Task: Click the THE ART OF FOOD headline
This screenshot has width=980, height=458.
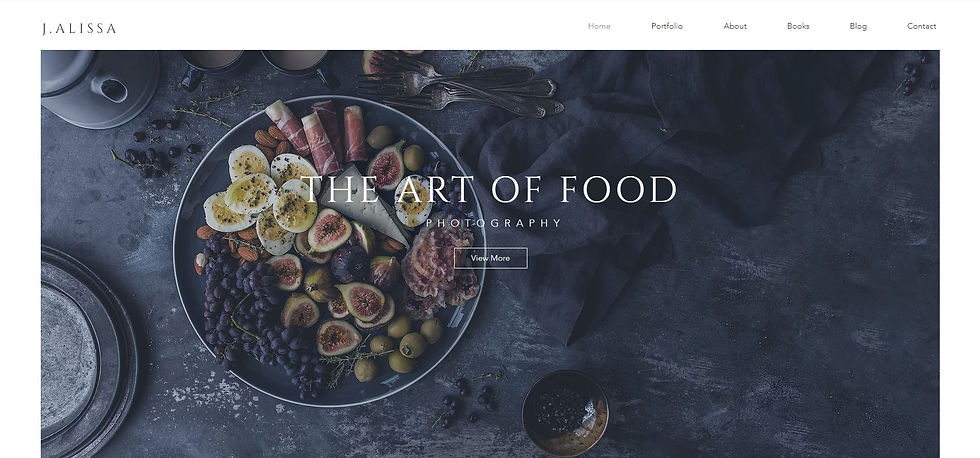Action: pyautogui.click(x=489, y=189)
